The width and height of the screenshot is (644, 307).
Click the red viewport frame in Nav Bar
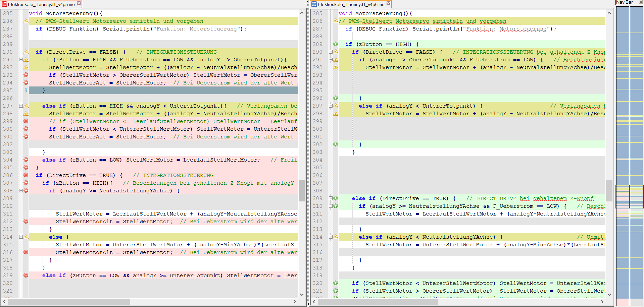coord(630,196)
